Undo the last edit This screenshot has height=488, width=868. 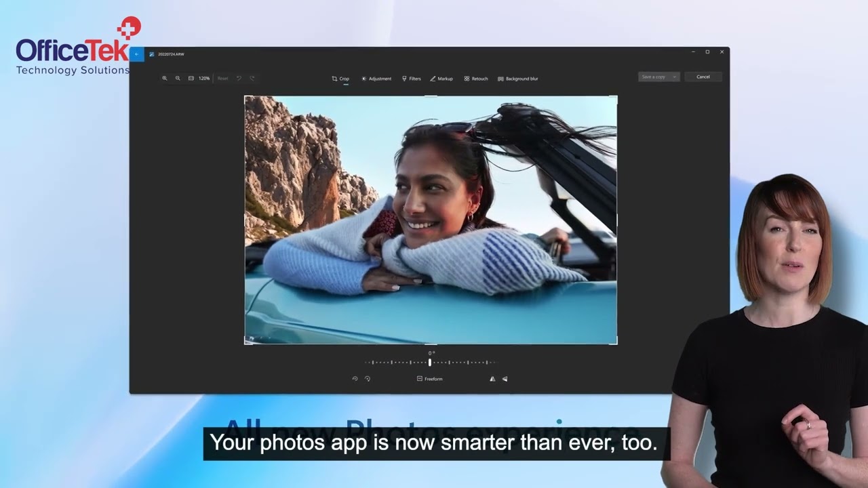[x=239, y=79]
